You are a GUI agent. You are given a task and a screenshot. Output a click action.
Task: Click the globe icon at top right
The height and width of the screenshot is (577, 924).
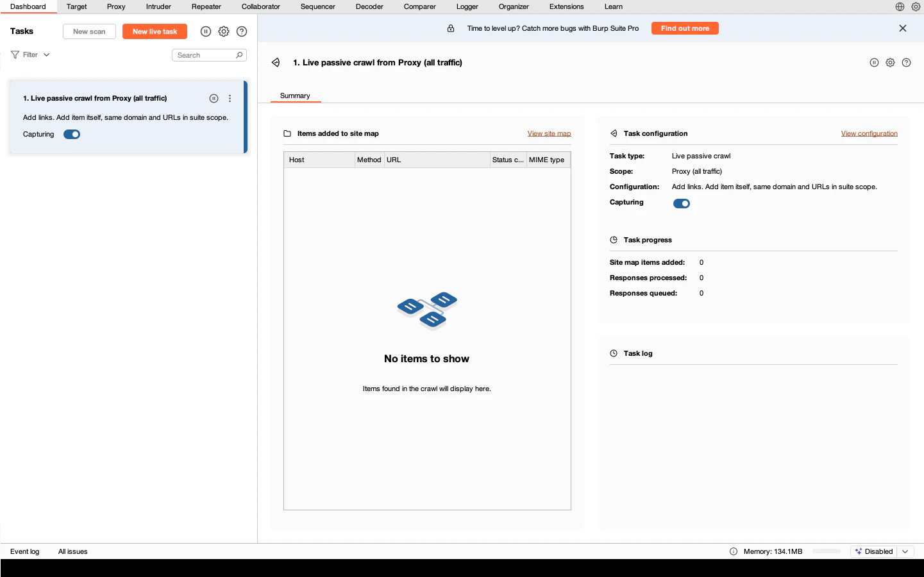pyautogui.click(x=900, y=6)
